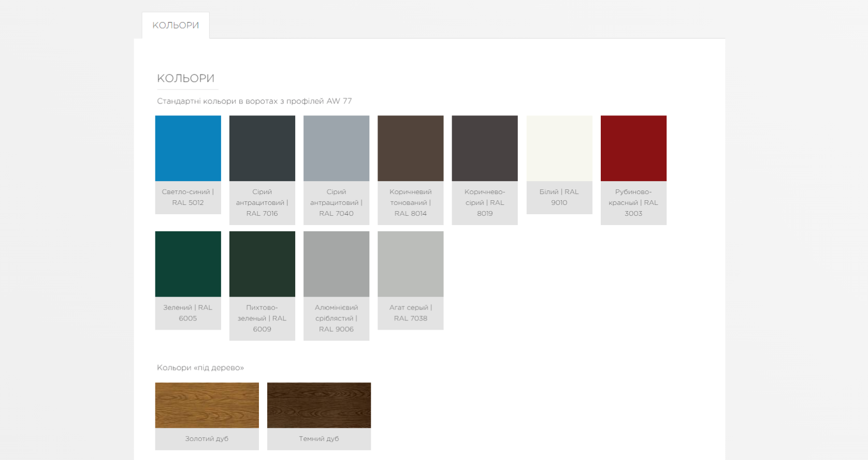Click the 'Коричнево-сірий | RAL 8019' label
Viewport: 868px width, 460px height.
[x=485, y=202]
